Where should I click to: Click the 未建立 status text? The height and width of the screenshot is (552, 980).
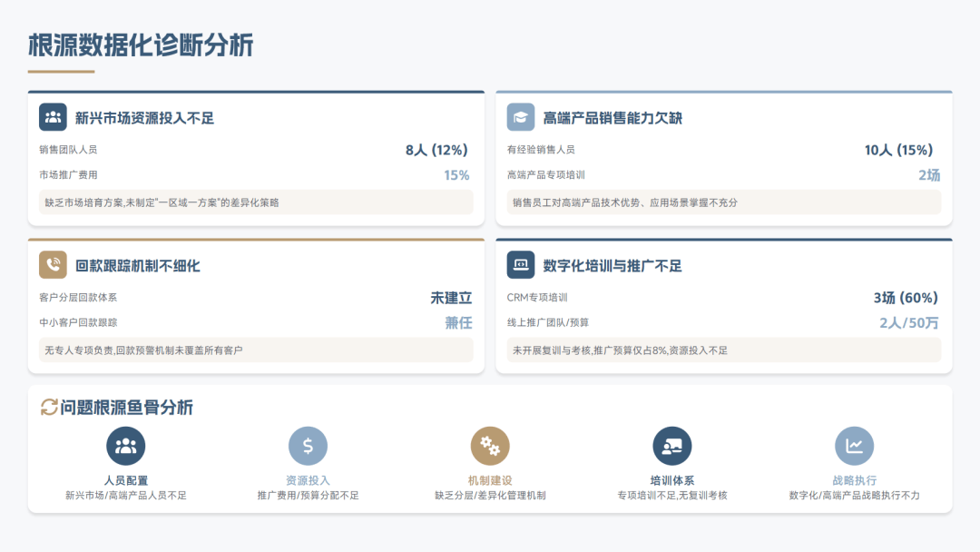coord(451,298)
